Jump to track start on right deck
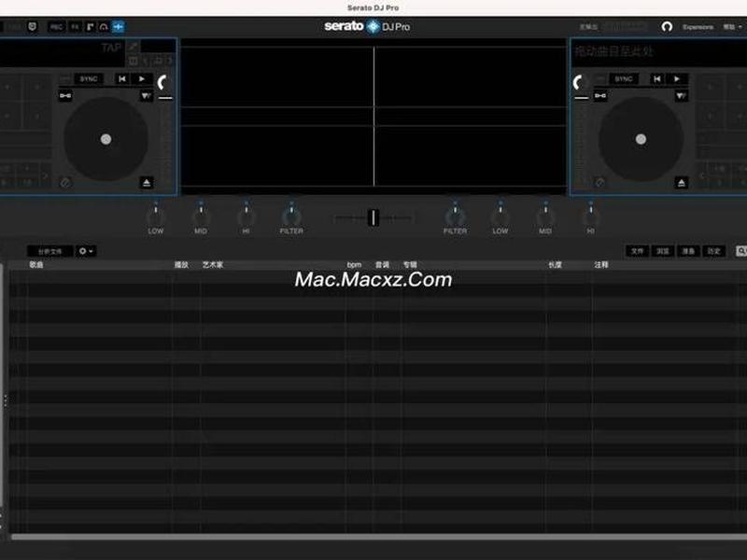747x560 pixels. coord(657,79)
